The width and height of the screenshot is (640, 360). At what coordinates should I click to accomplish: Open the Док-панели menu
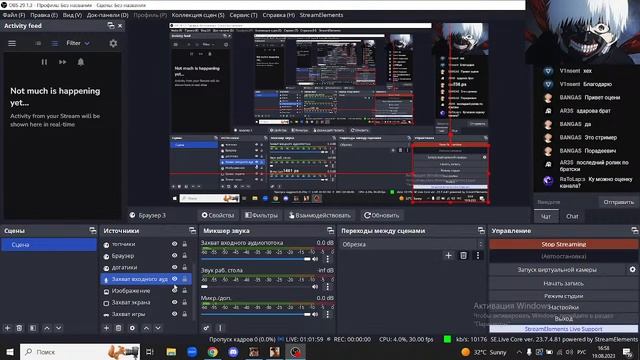coord(107,15)
